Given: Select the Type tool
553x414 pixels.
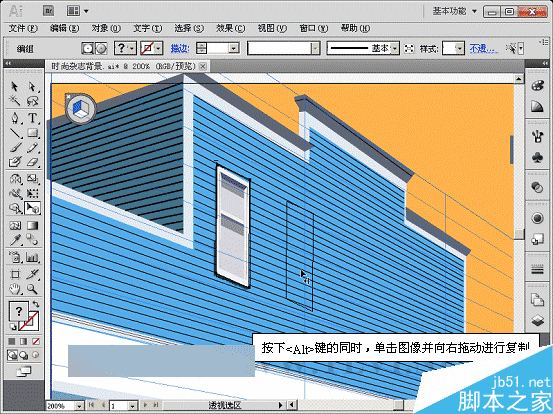Looking at the screenshot, I should 32,118.
